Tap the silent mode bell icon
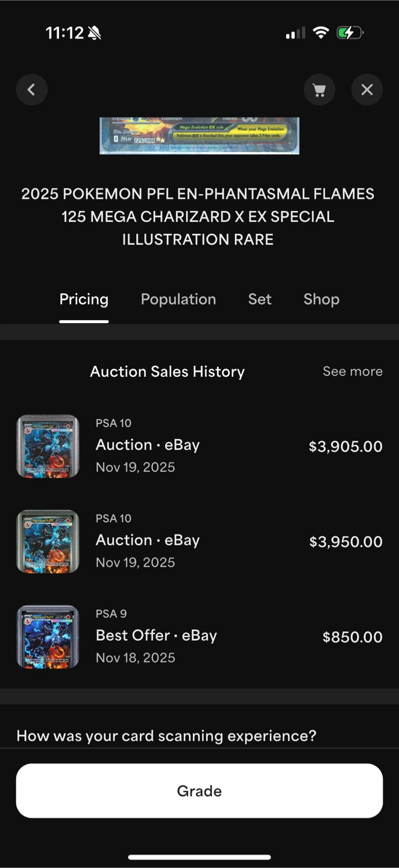 pos(95,33)
